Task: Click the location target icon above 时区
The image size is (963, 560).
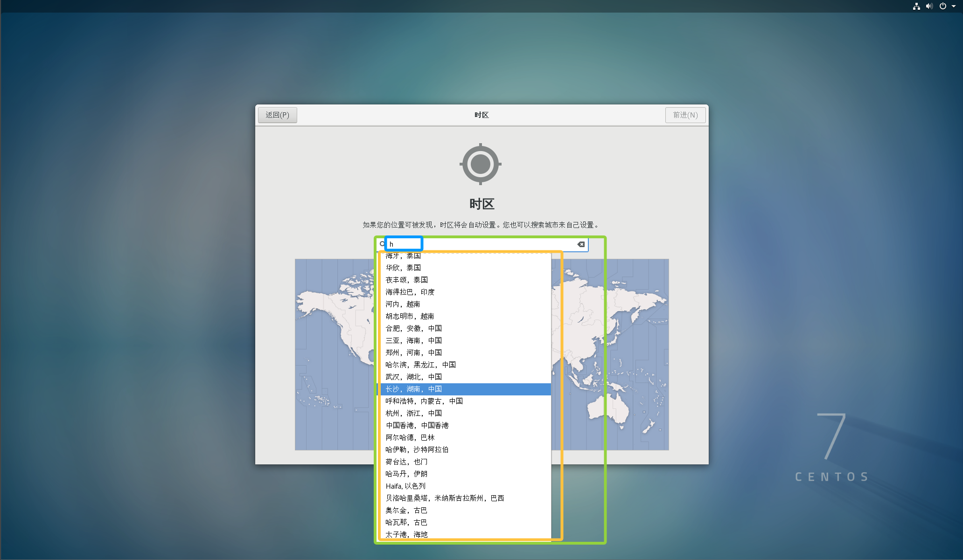Action: (481, 164)
